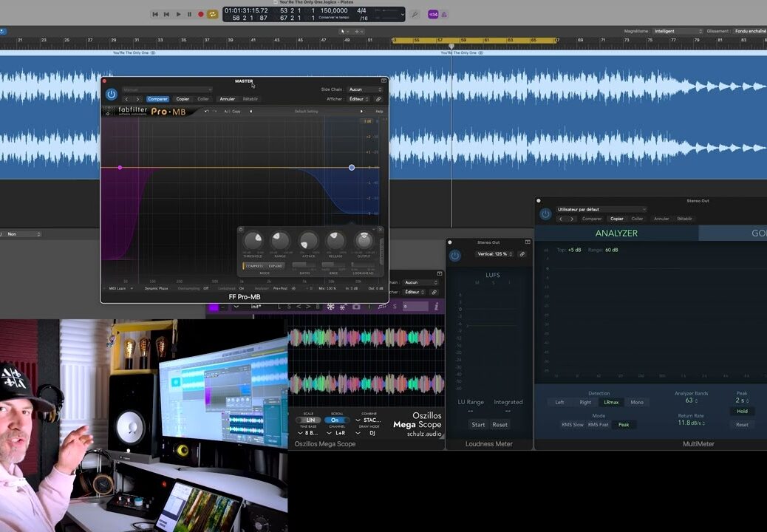Open the Oszillos info icon
767x532 pixels.
coord(436,307)
